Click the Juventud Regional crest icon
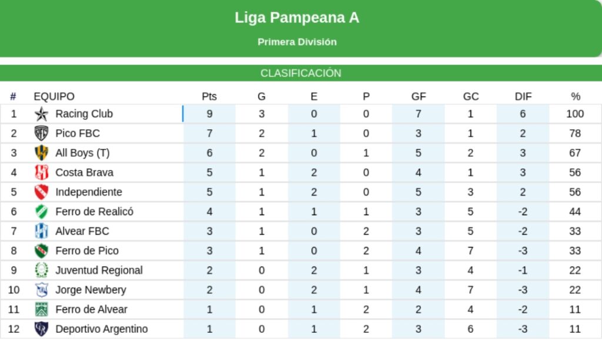Image resolution: width=602 pixels, height=364 pixels. click(x=41, y=271)
